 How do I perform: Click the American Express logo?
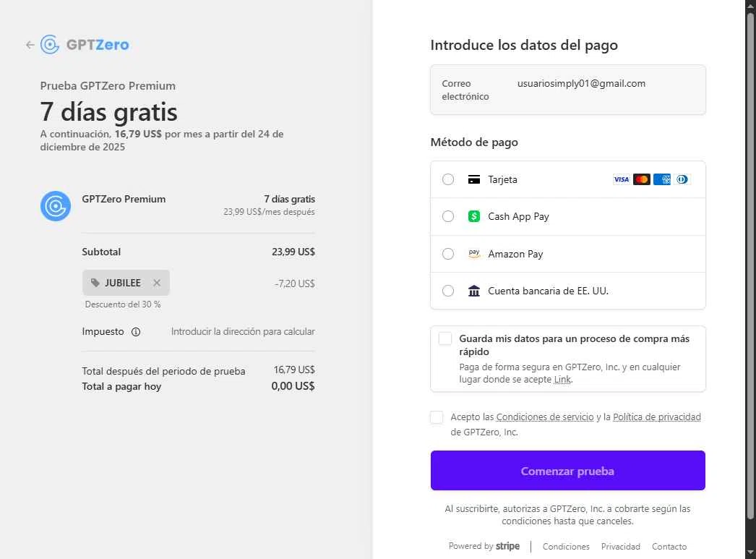click(x=662, y=179)
